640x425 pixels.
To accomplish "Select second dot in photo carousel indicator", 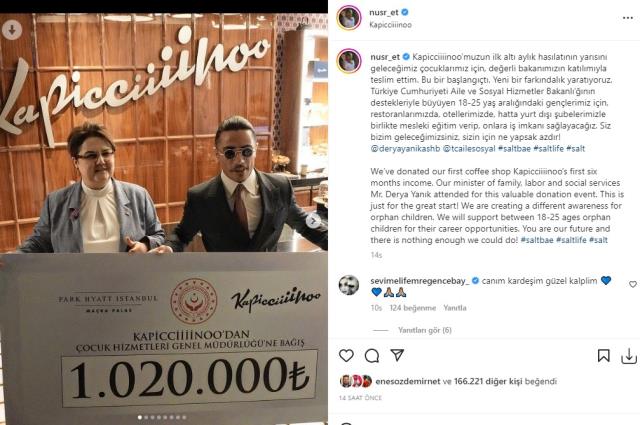I will [x=147, y=417].
